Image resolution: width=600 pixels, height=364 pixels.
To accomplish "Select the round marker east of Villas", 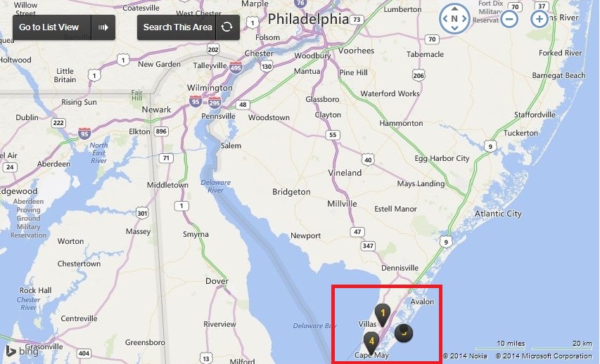I will coord(404,332).
